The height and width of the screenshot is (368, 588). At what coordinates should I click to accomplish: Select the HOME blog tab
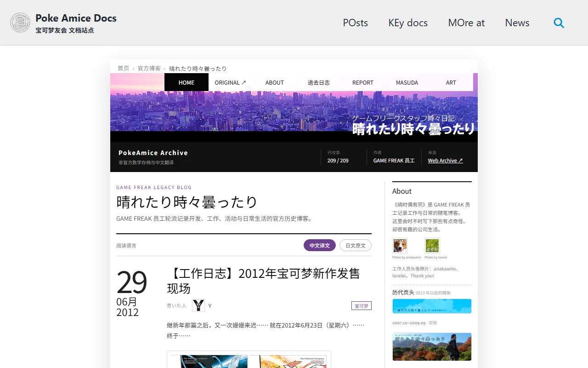coord(187,82)
